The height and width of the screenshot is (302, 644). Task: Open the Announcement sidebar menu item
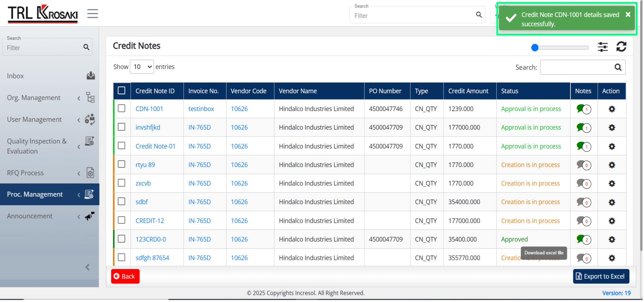(49, 216)
